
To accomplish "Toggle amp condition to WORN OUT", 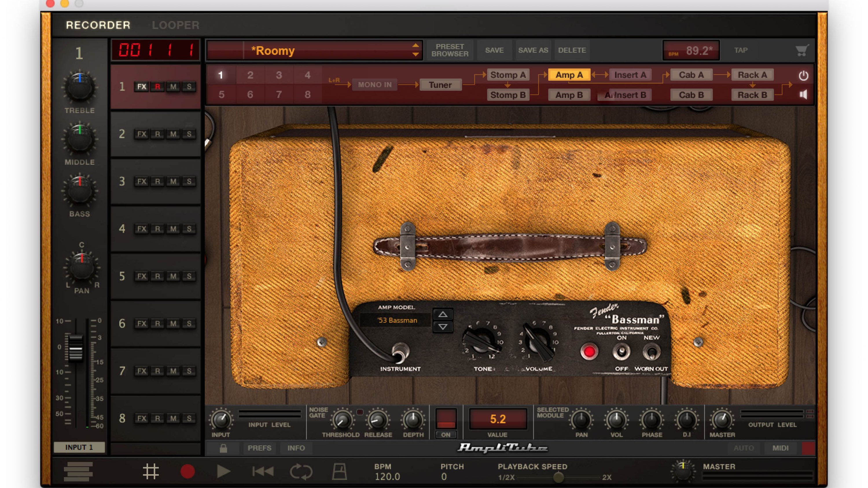I will 652,353.
